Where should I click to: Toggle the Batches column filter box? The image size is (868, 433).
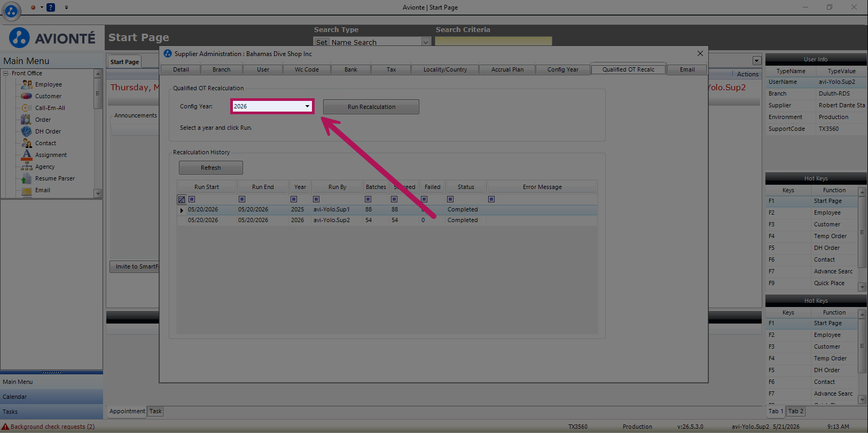pos(368,199)
